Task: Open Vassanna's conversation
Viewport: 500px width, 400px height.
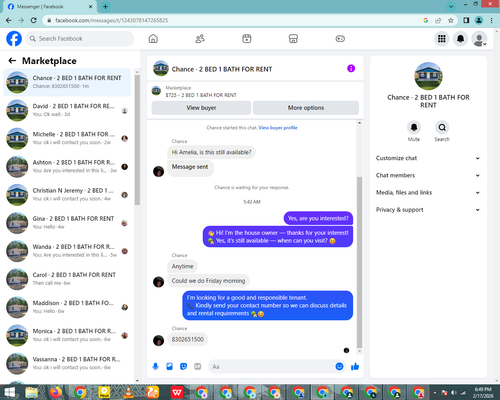Action: pos(67,363)
